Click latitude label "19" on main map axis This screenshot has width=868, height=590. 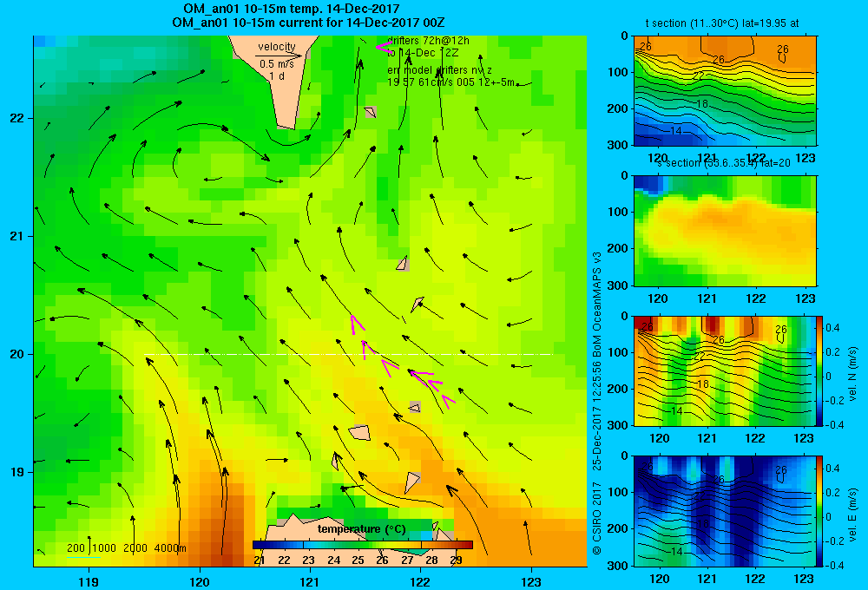16,472
